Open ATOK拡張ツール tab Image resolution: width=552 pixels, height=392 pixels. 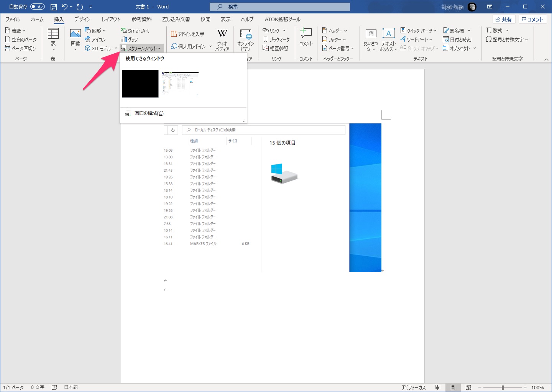tap(283, 19)
